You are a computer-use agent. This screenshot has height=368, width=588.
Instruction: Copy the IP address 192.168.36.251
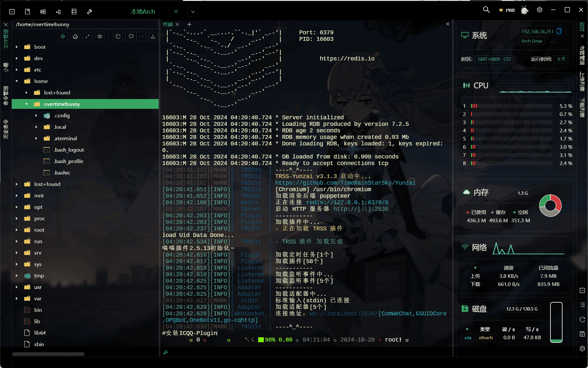(x=559, y=31)
